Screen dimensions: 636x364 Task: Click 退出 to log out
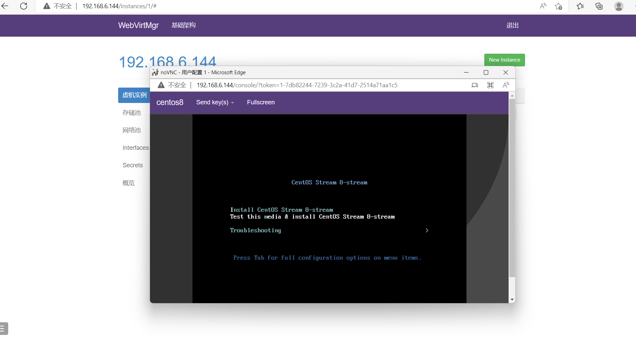pos(513,25)
